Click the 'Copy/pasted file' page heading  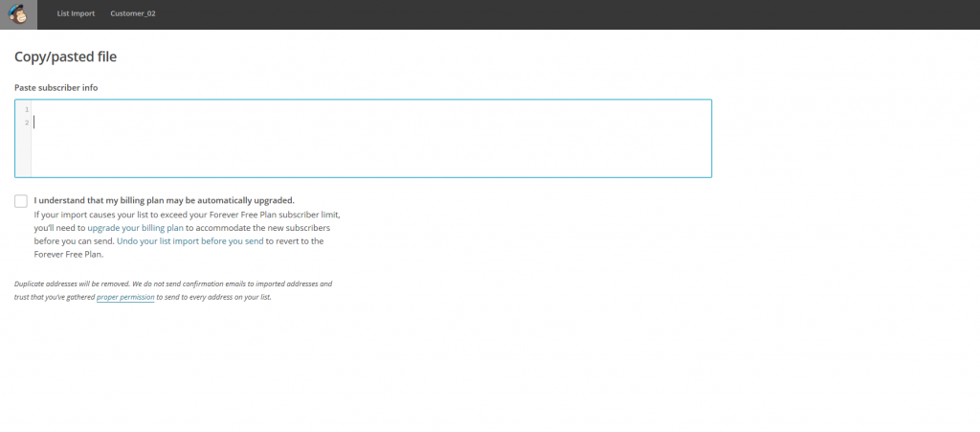(65, 57)
